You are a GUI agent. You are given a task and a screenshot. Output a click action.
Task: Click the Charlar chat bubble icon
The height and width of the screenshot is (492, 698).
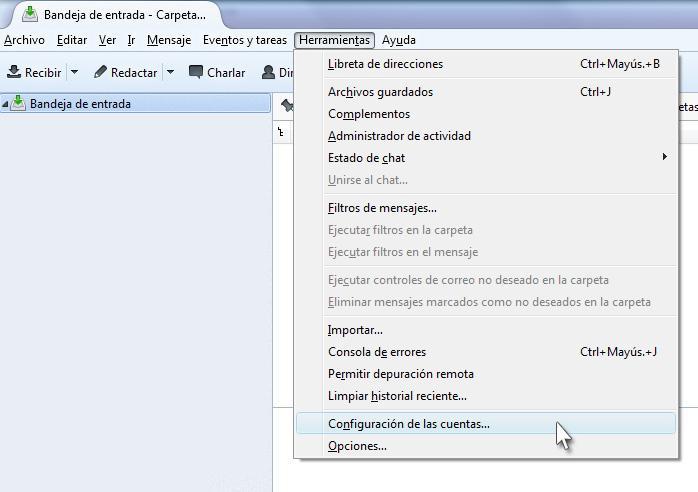point(196,72)
